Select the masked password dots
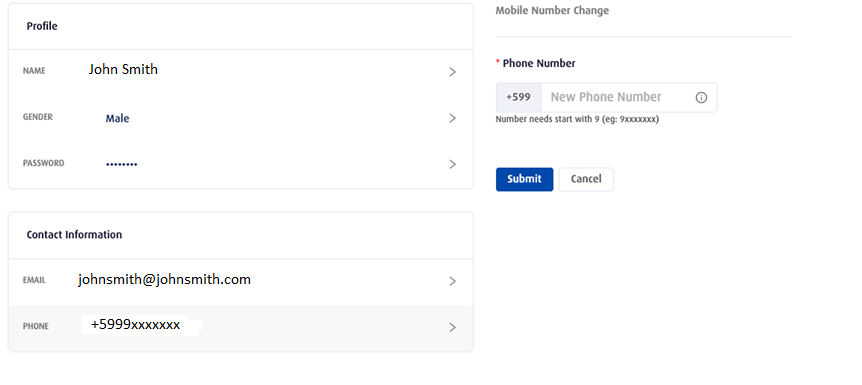 (121, 164)
